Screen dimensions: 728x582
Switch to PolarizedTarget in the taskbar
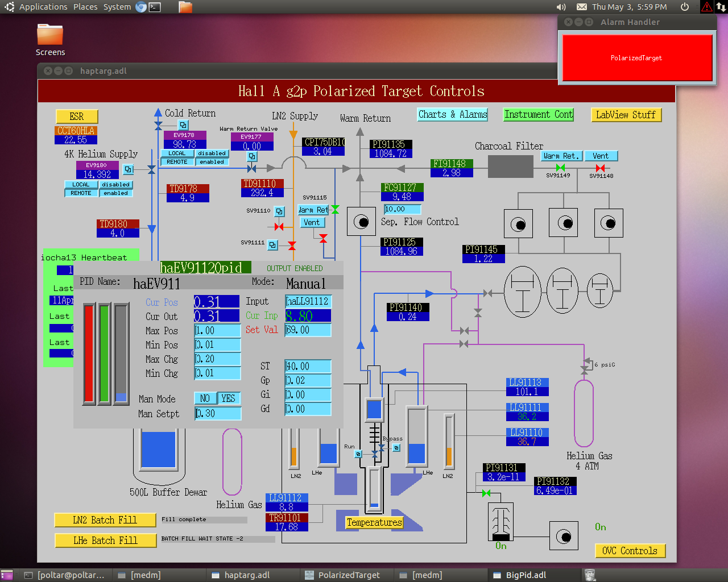pyautogui.click(x=346, y=575)
